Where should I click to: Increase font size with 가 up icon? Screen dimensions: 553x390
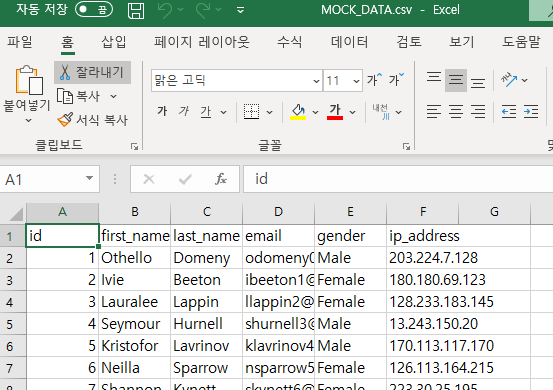pyautogui.click(x=375, y=80)
